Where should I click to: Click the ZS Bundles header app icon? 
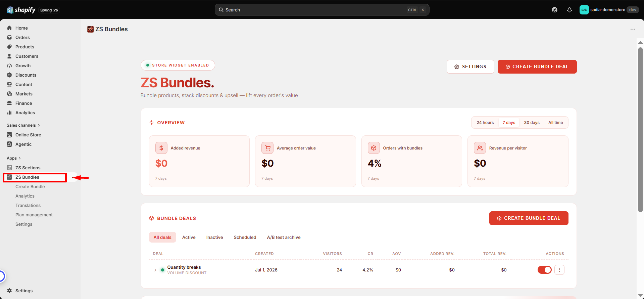tap(91, 29)
